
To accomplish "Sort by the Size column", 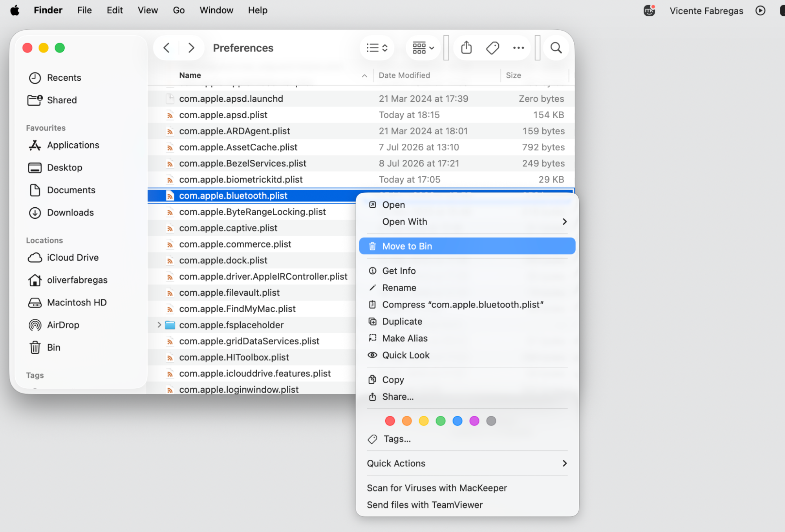I will [x=513, y=75].
